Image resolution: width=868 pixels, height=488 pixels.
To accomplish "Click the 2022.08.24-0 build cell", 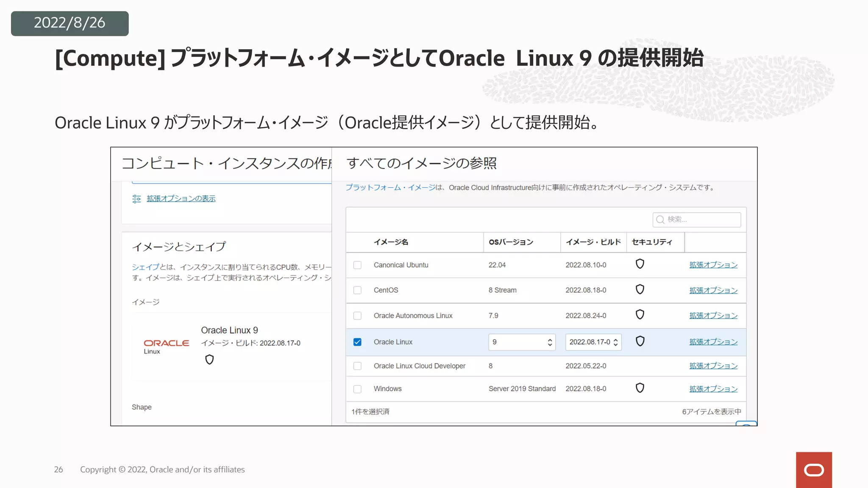I will click(586, 316).
